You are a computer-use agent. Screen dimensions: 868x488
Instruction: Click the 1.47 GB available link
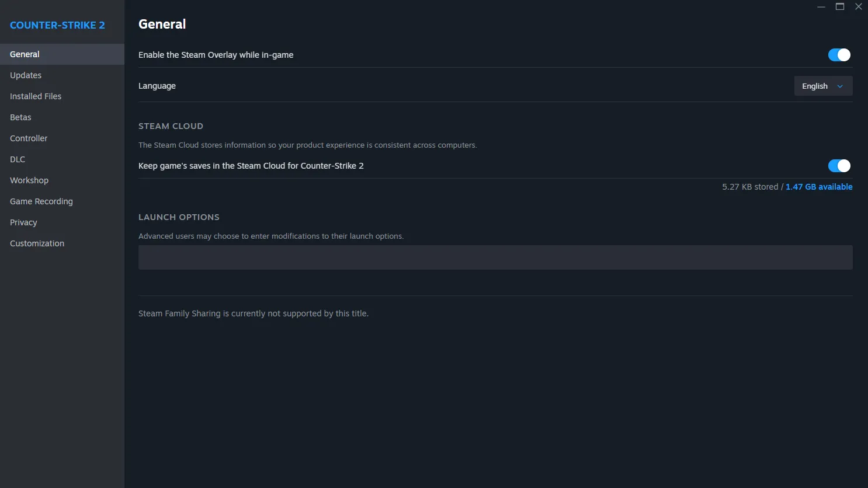(819, 187)
